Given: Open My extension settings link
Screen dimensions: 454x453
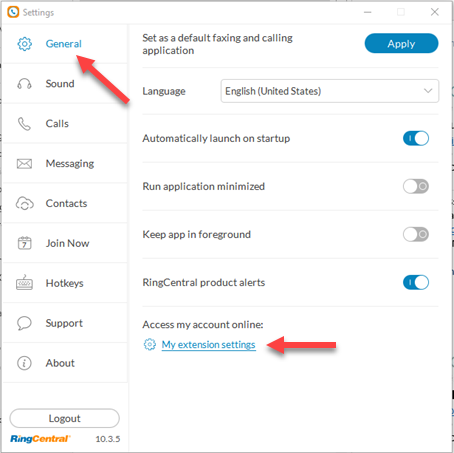Looking at the screenshot, I should (x=209, y=345).
